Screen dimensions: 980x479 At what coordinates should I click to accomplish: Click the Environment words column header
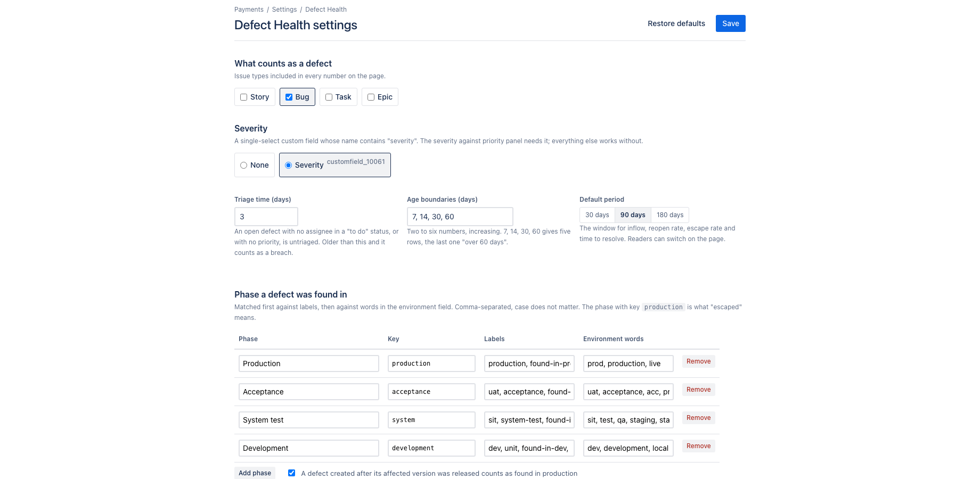pos(613,339)
